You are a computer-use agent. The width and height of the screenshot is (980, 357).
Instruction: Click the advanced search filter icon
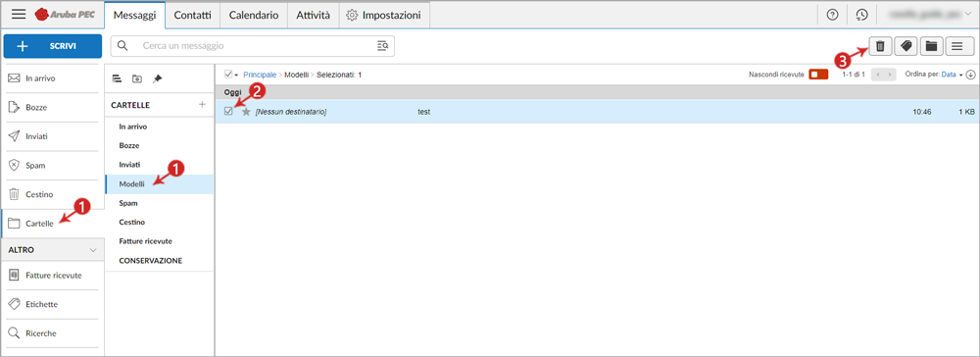(382, 46)
